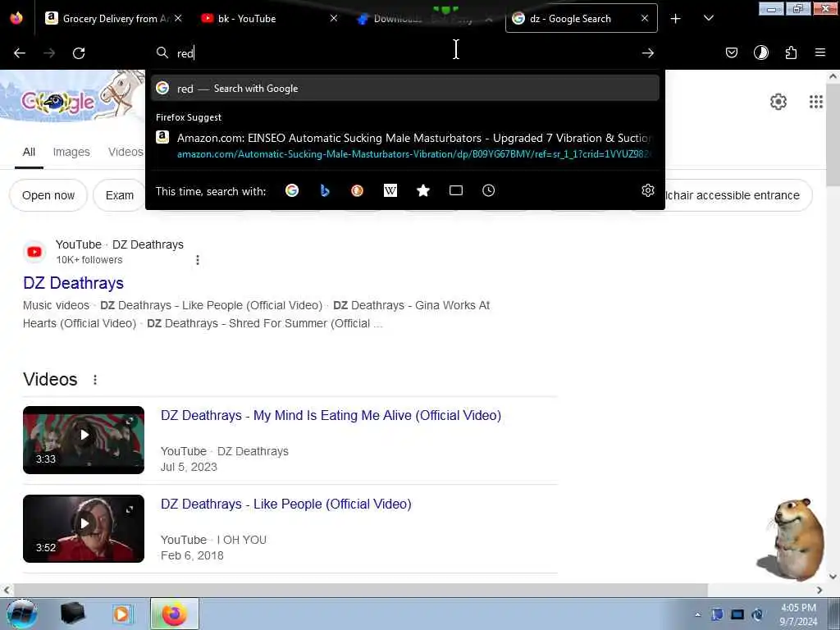The width and height of the screenshot is (840, 630).
Task: Search this time with DuckDuckGo icon
Action: pos(357,190)
